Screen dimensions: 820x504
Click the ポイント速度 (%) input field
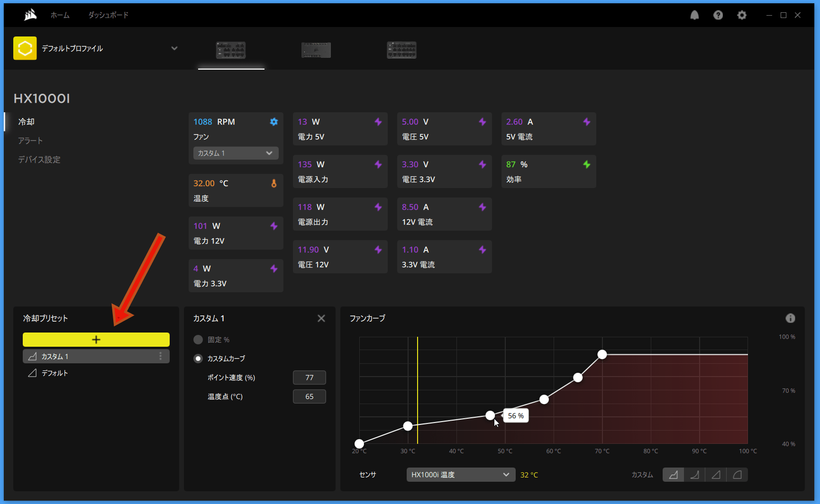point(310,378)
